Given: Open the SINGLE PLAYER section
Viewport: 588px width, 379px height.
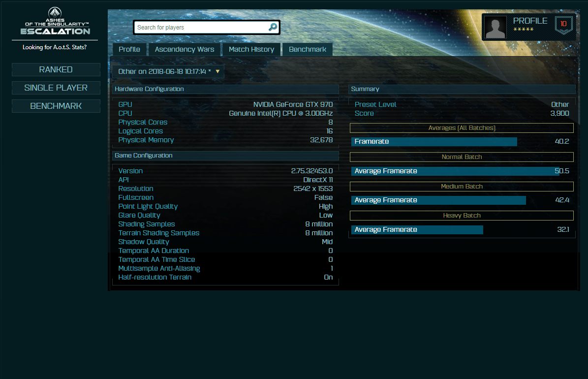Looking at the screenshot, I should (56, 88).
